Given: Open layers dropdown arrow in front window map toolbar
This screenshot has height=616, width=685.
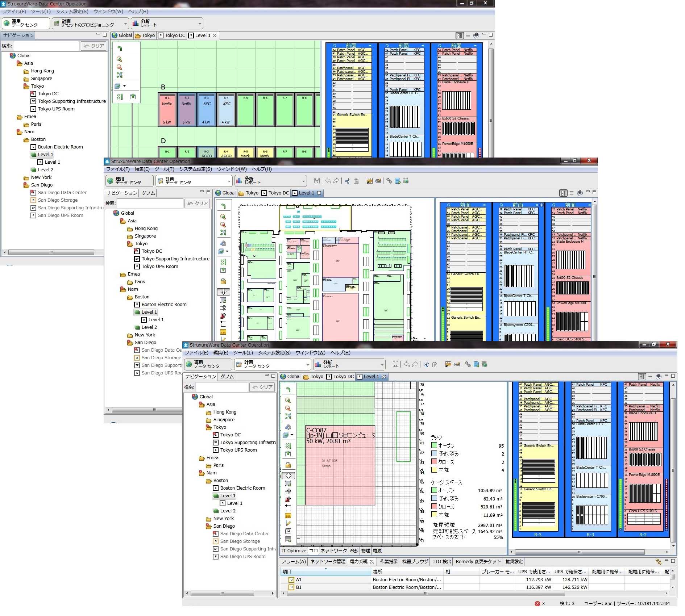Looking at the screenshot, I should point(292,435).
